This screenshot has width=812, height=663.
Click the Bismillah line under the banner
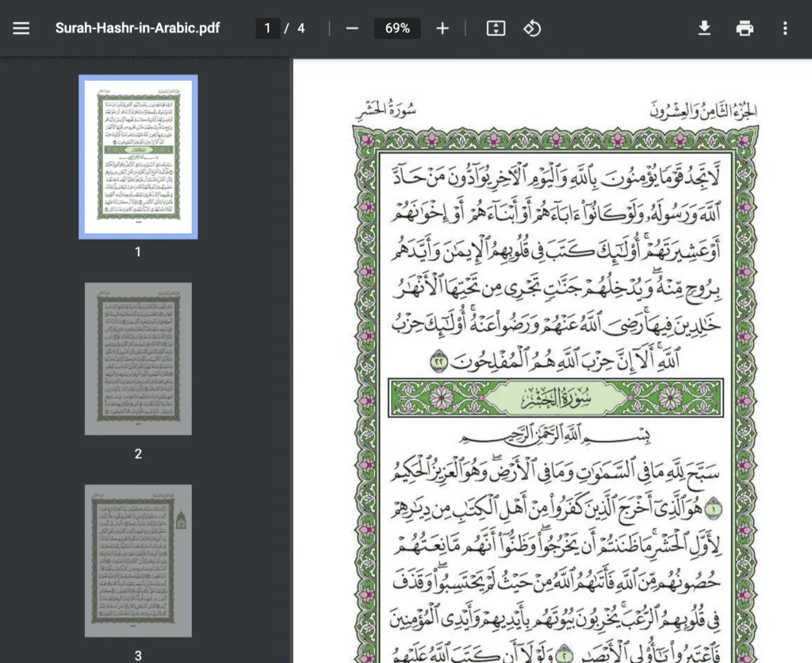pyautogui.click(x=554, y=434)
